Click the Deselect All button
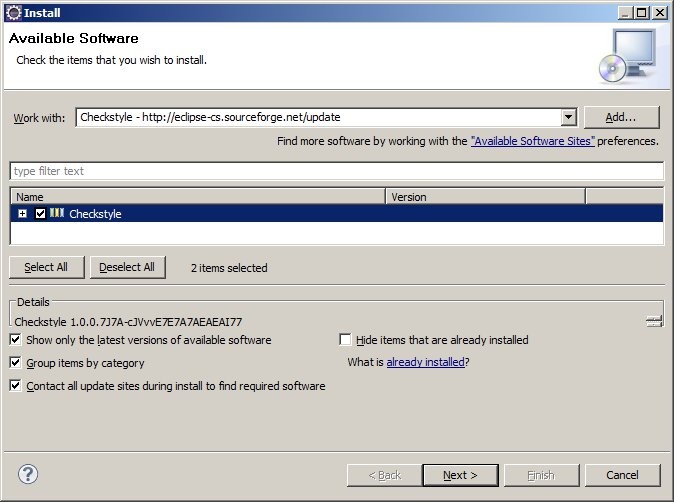The image size is (674, 502). pos(128,267)
